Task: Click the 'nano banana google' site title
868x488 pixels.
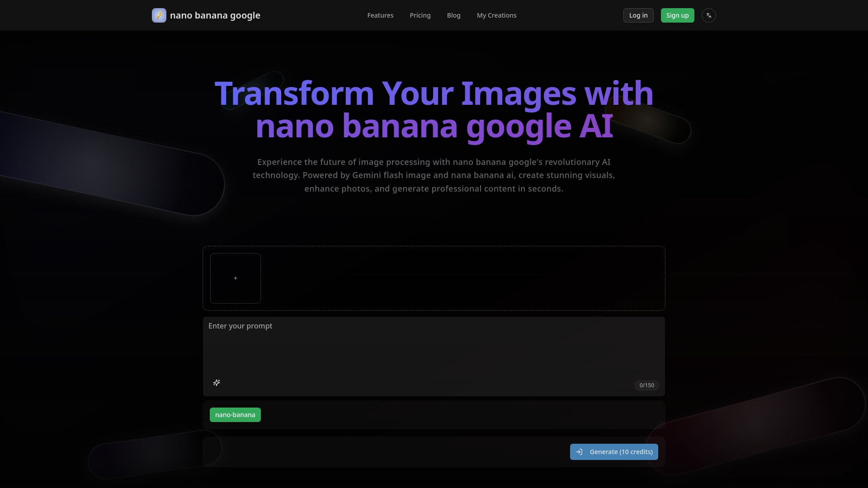Action: [215, 15]
